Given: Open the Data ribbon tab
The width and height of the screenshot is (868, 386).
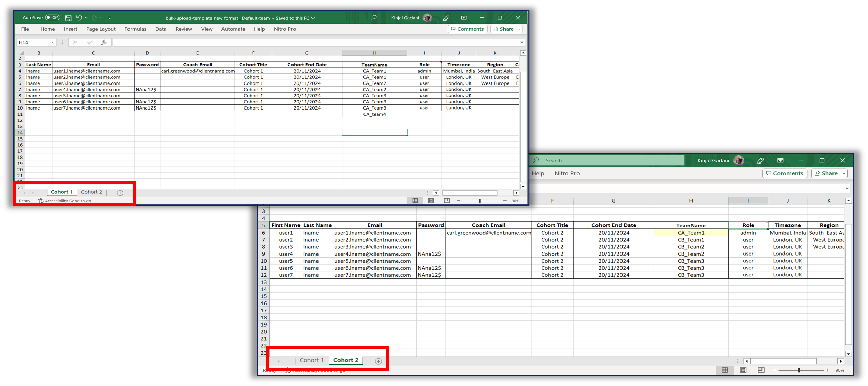Looking at the screenshot, I should click(161, 29).
